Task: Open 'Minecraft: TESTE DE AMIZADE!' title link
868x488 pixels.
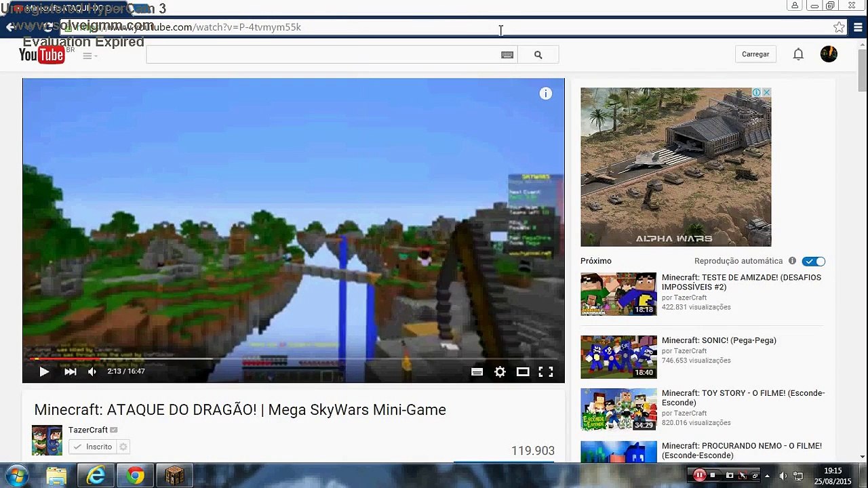Action: coord(741,282)
